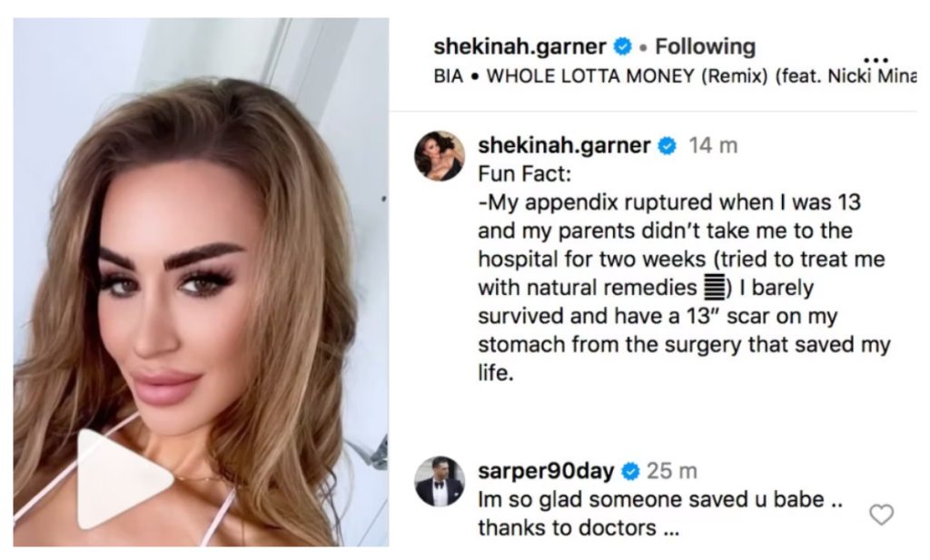This screenshot has width=930, height=560.
Task: Click the 25 m comment timestamp
Action: (671, 471)
